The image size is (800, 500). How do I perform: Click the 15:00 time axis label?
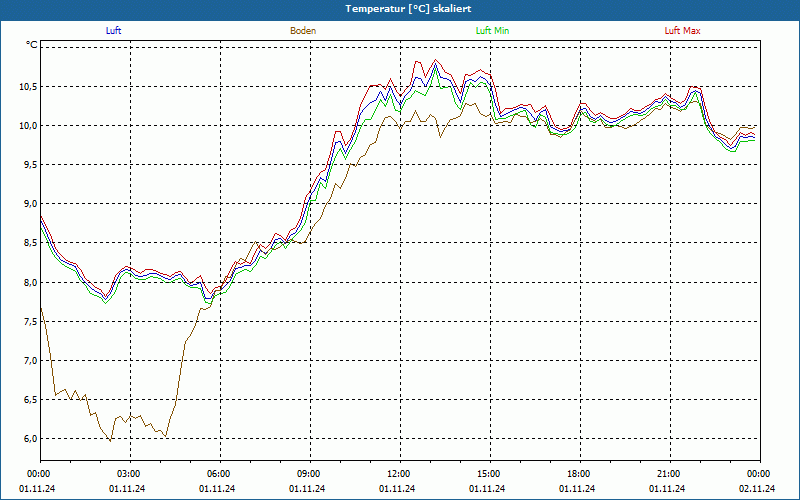(488, 474)
